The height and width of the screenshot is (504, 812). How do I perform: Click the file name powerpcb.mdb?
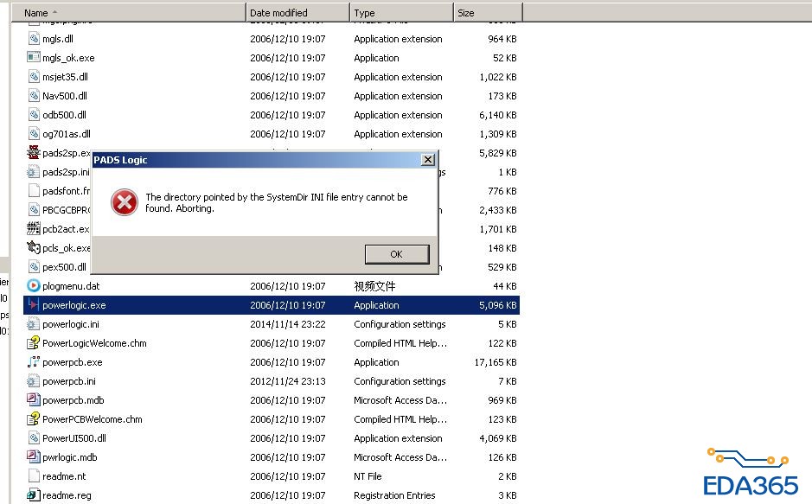click(73, 400)
